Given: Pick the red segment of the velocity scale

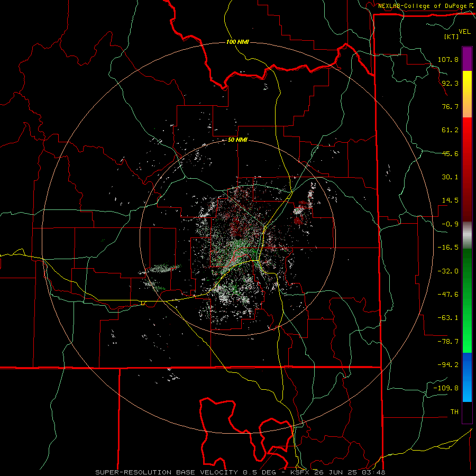Looking at the screenshot, I should coord(467,169).
